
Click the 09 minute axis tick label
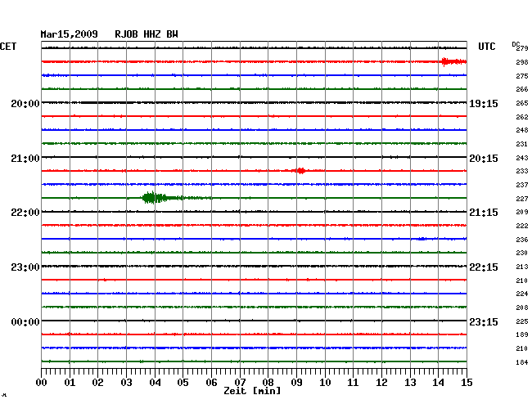point(296,383)
